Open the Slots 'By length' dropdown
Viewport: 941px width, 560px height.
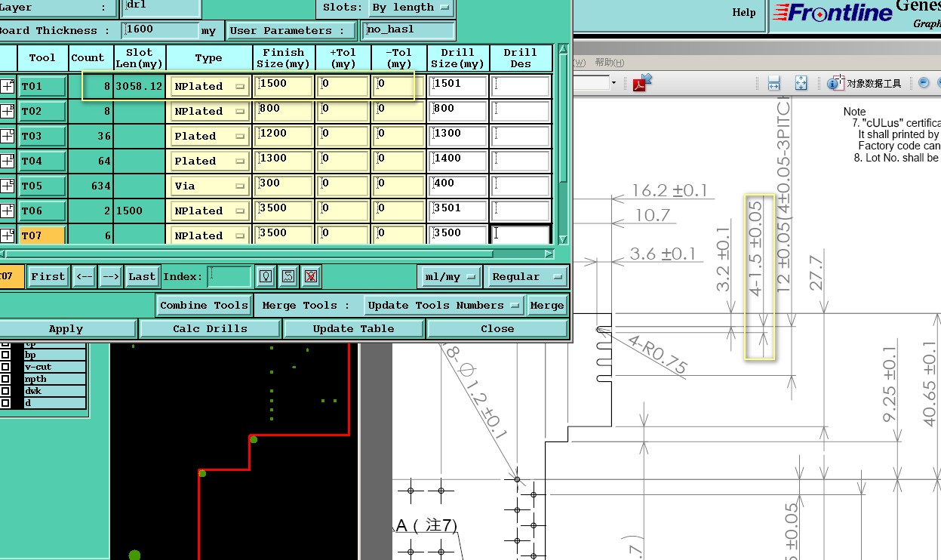click(x=411, y=8)
